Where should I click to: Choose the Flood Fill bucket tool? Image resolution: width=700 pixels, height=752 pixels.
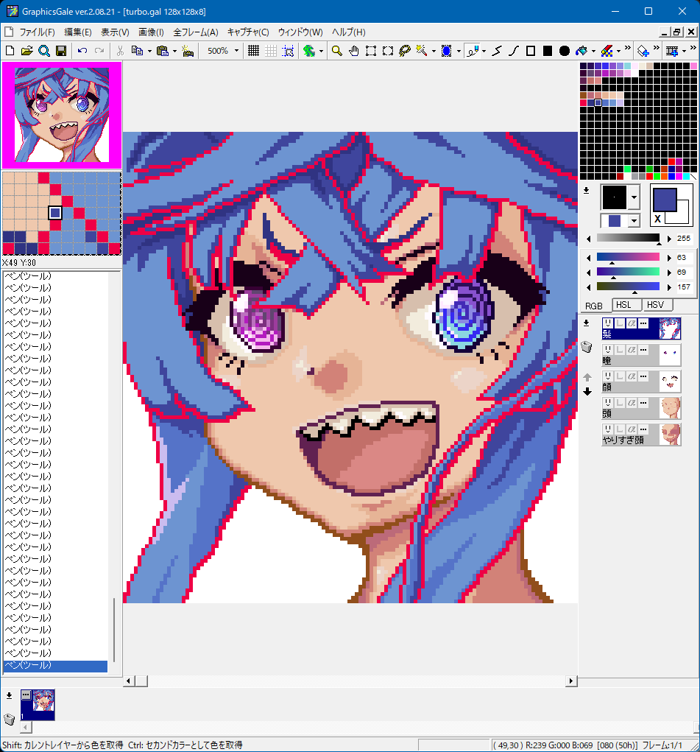click(581, 51)
